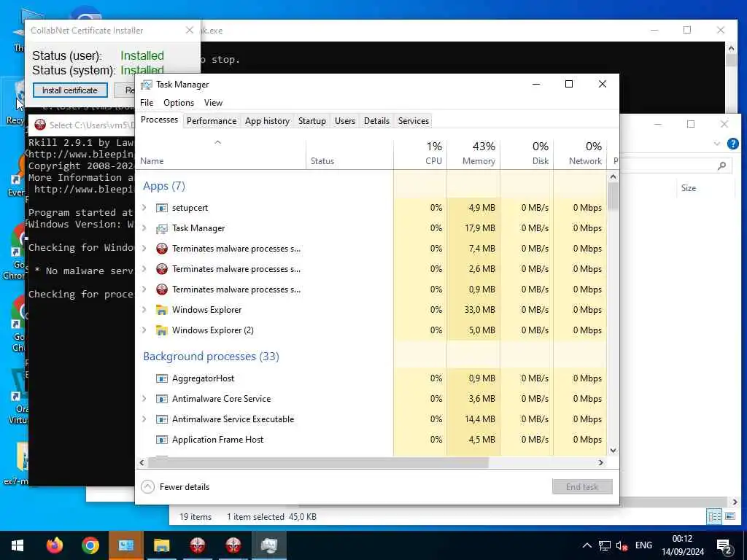The height and width of the screenshot is (560, 747).
Task: Expand the setupcert process group
Action: pyautogui.click(x=144, y=208)
